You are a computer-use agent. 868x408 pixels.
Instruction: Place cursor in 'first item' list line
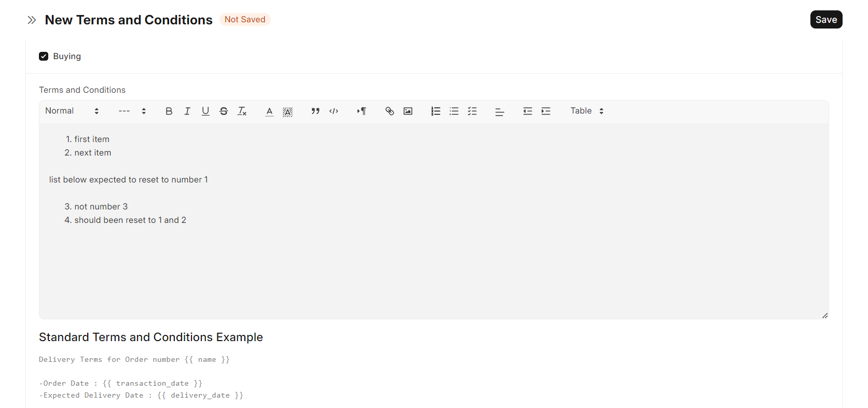[x=92, y=139]
